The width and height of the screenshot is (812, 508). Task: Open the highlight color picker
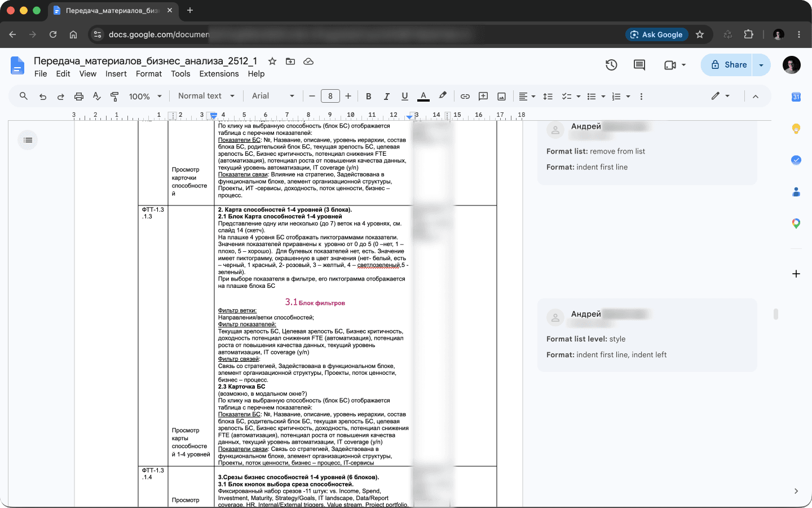point(443,97)
